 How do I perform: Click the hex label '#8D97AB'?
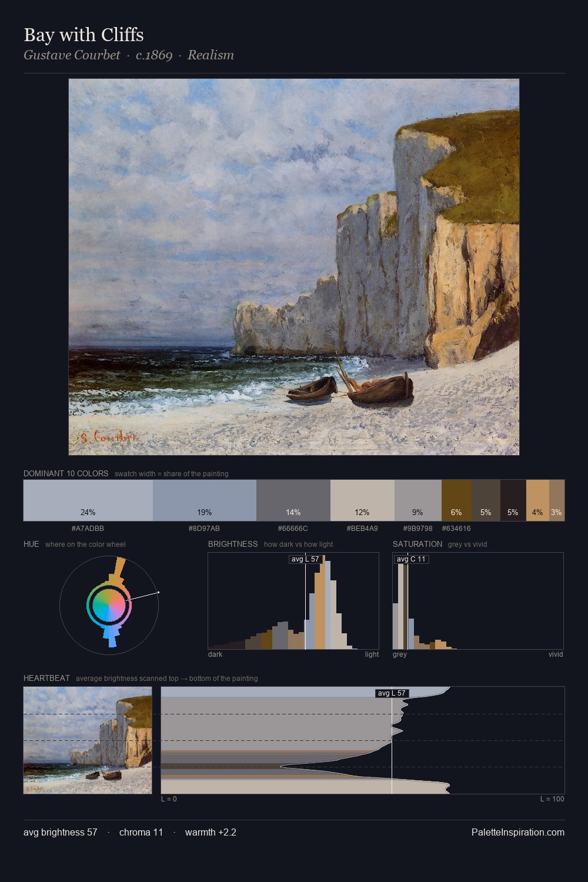click(204, 529)
